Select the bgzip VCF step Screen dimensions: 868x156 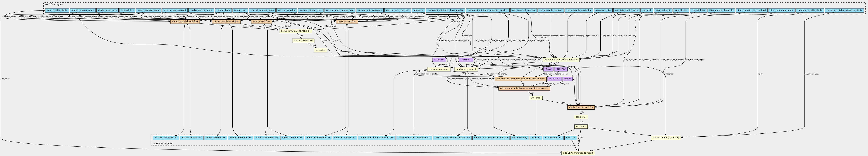tap(581, 117)
